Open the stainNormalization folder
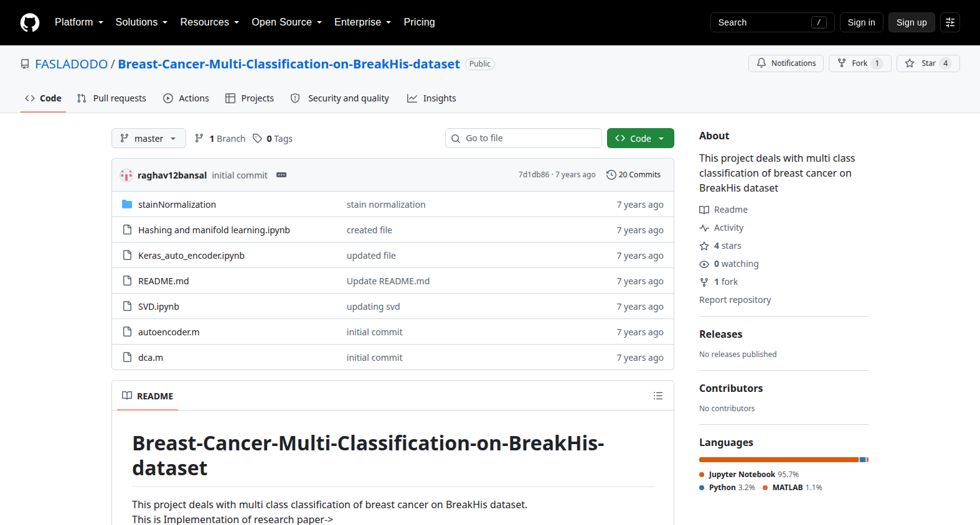 (177, 205)
